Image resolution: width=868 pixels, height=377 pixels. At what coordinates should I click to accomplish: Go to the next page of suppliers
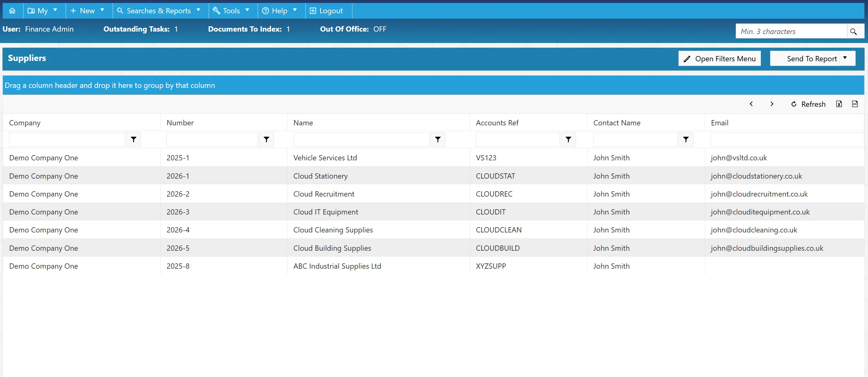(x=772, y=104)
